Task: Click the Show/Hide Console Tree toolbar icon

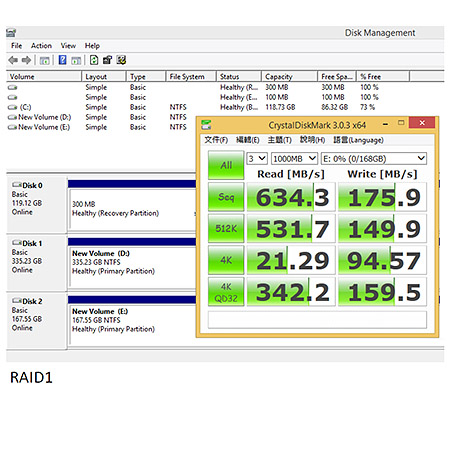Action: click(x=44, y=61)
